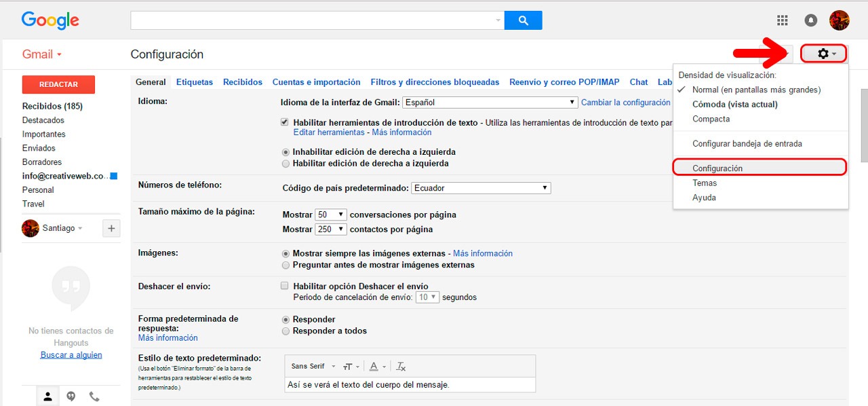Open send cancellation period dropdown
This screenshot has width=868, height=406.
tap(427, 297)
